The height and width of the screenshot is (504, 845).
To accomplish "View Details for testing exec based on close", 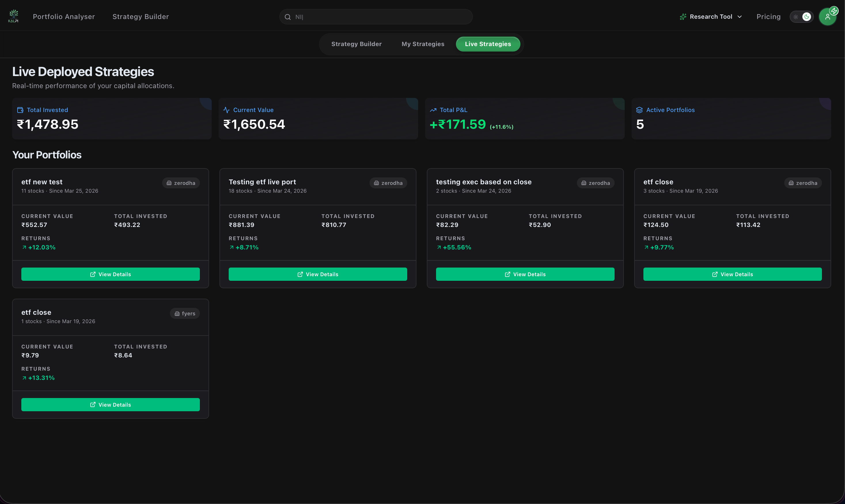I will click(x=525, y=274).
